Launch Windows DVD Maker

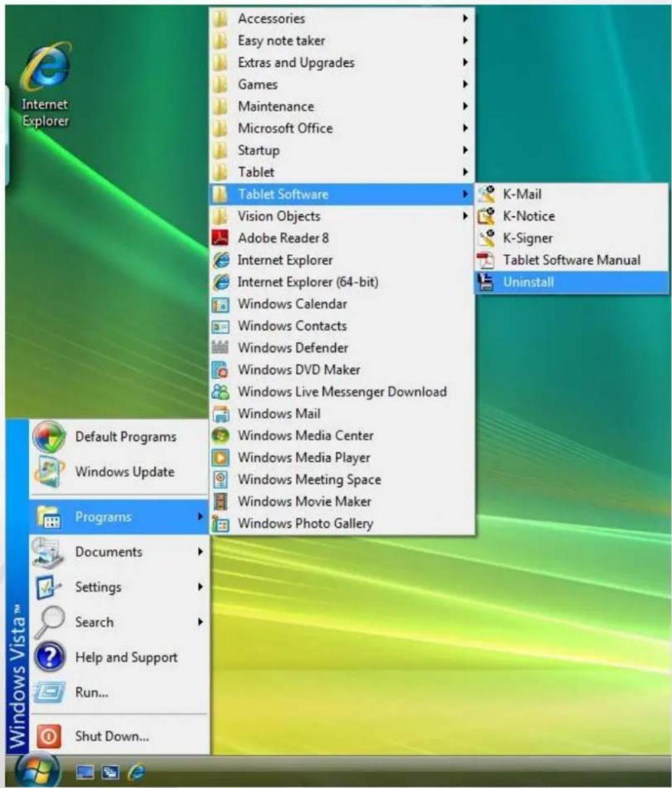click(342, 370)
